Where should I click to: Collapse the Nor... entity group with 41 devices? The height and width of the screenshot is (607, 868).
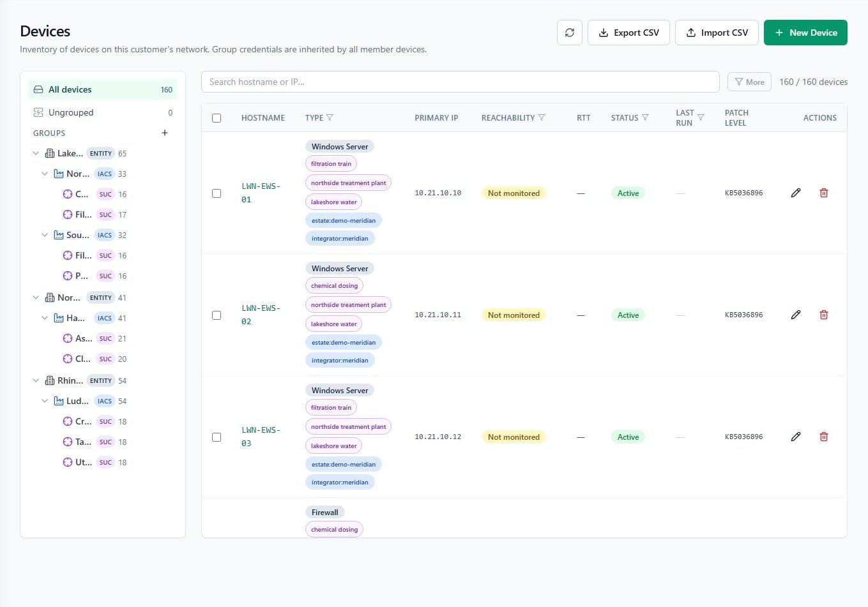[x=36, y=297]
